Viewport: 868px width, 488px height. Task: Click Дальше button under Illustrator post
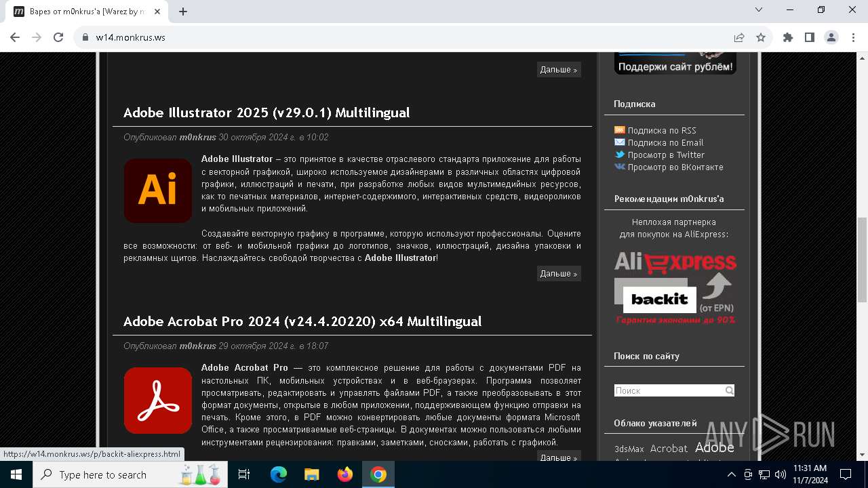(559, 274)
